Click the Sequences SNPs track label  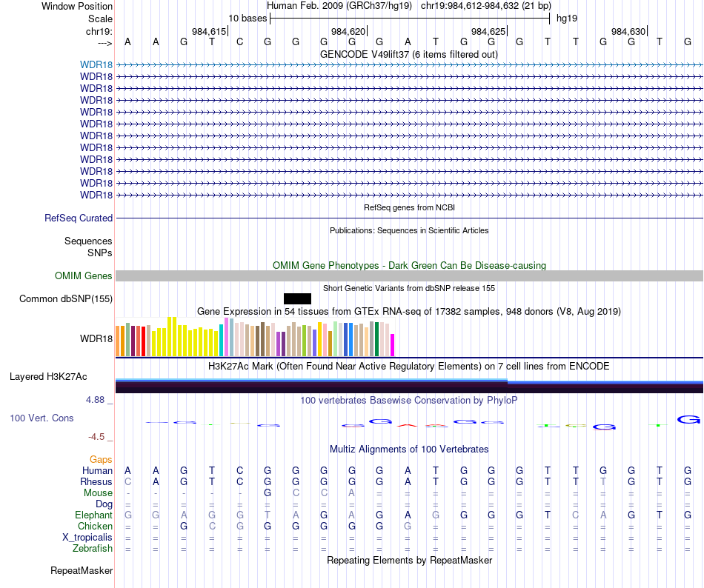(x=88, y=247)
